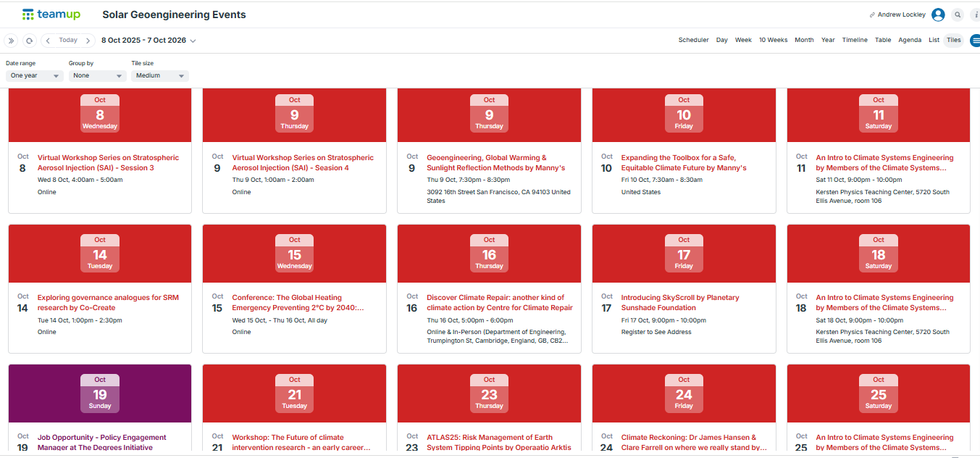Switch to Agenda view

click(x=910, y=41)
